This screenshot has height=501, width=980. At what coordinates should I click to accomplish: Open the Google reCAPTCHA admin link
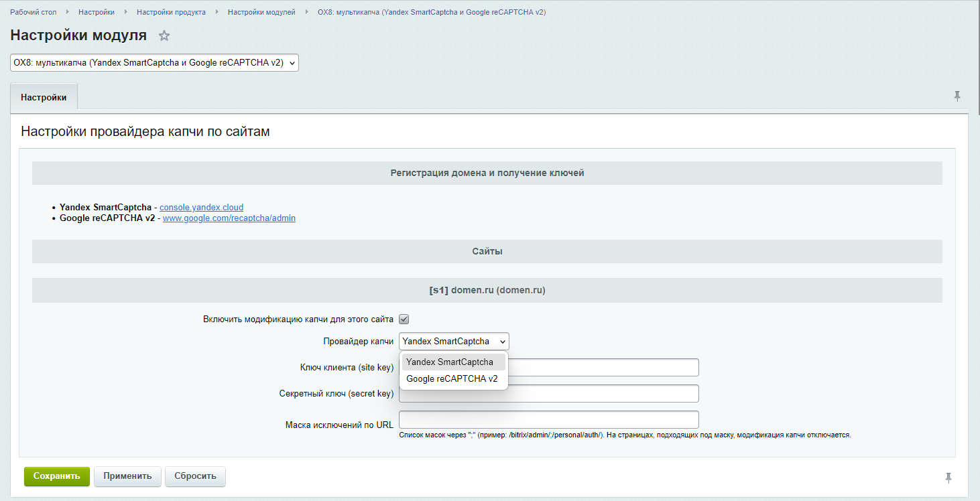pyautogui.click(x=227, y=218)
